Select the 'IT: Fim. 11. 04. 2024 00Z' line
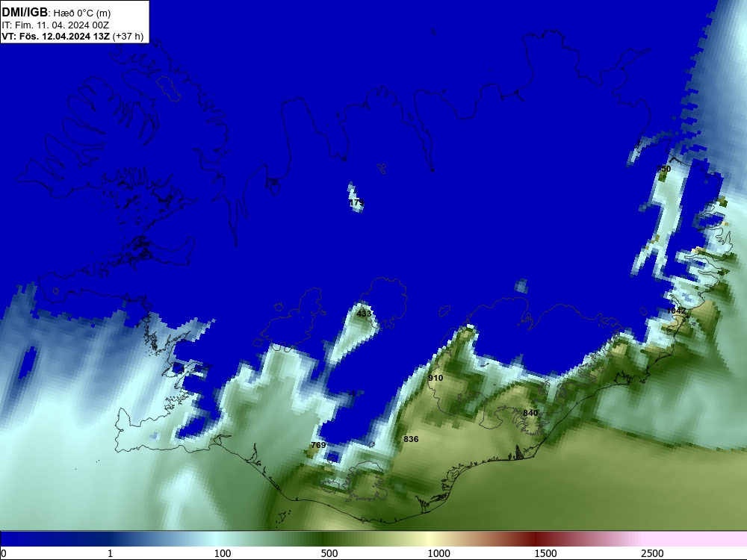This screenshot has height=560, width=747. 55,25
